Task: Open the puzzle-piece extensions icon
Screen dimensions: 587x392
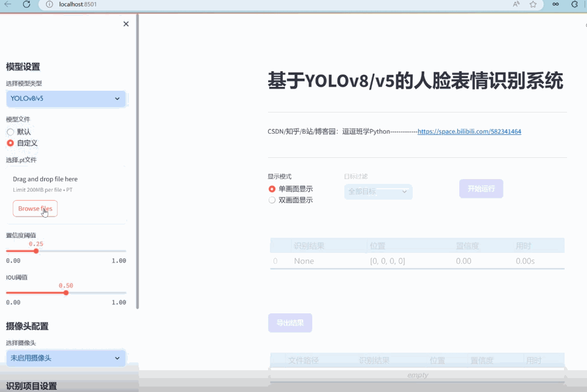Action: pyautogui.click(x=575, y=4)
